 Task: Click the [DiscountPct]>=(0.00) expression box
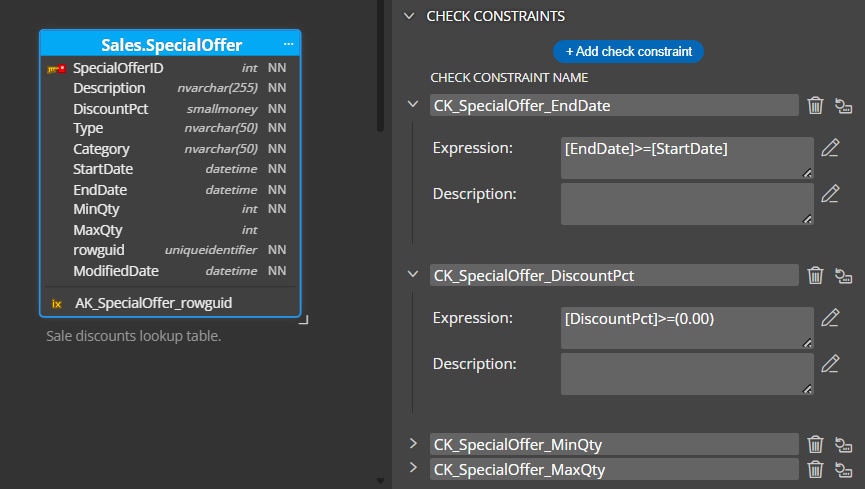tap(687, 328)
